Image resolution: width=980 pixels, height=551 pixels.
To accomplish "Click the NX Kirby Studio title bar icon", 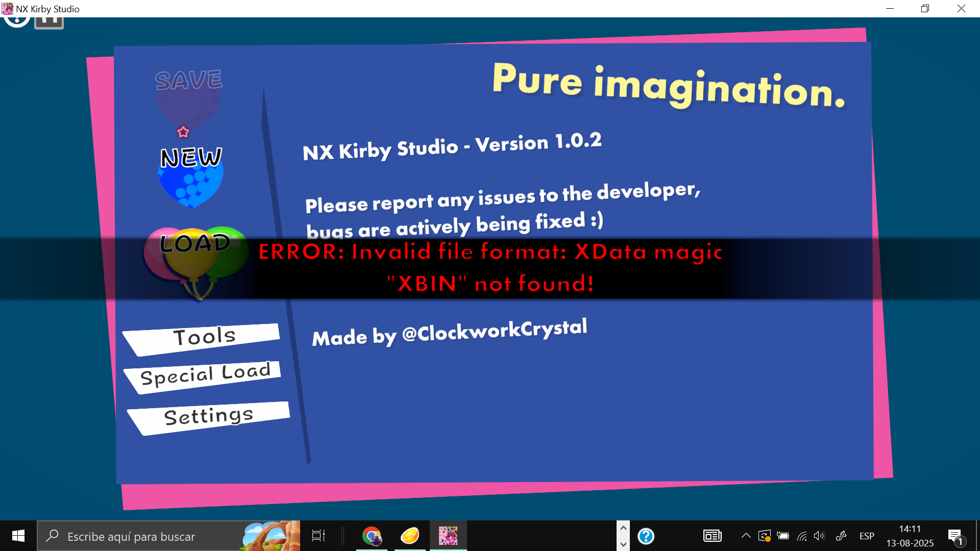I will [x=7, y=9].
